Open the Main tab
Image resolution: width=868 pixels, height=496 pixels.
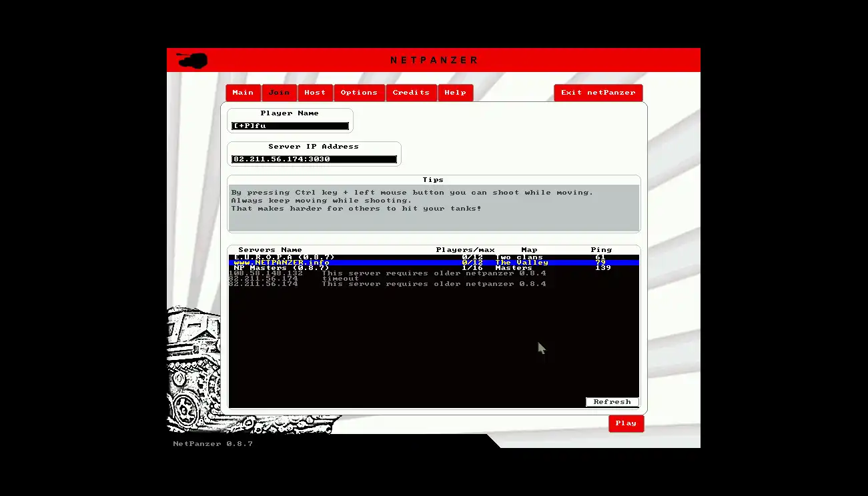tap(243, 93)
